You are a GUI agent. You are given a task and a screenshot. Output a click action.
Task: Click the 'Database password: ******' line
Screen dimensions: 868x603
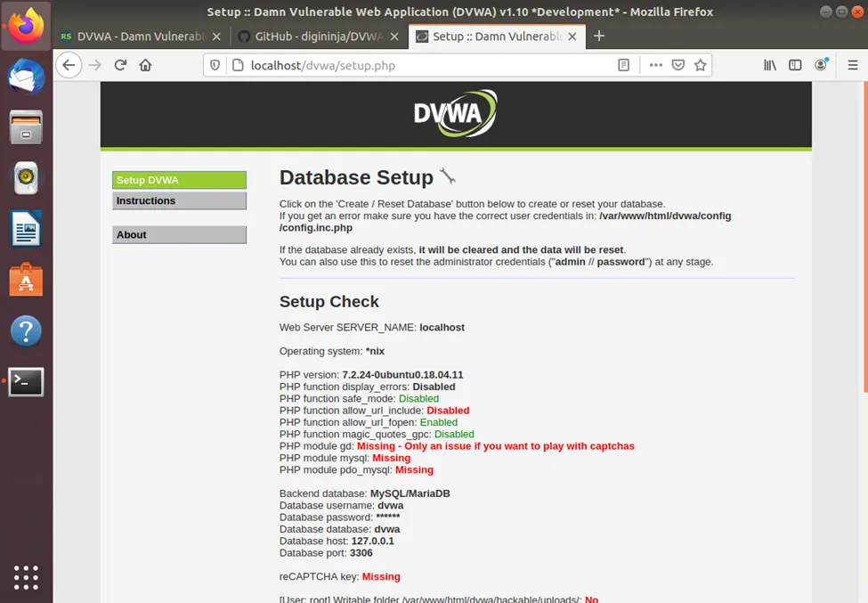click(340, 517)
